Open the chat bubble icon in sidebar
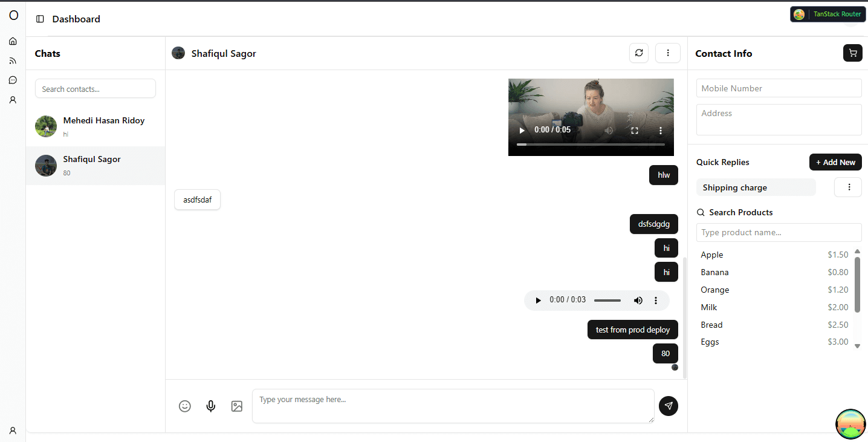868x442 pixels. pos(13,80)
